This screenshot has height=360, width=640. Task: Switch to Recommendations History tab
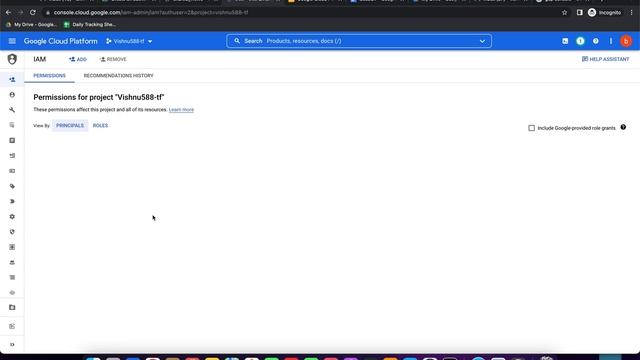pos(118,76)
